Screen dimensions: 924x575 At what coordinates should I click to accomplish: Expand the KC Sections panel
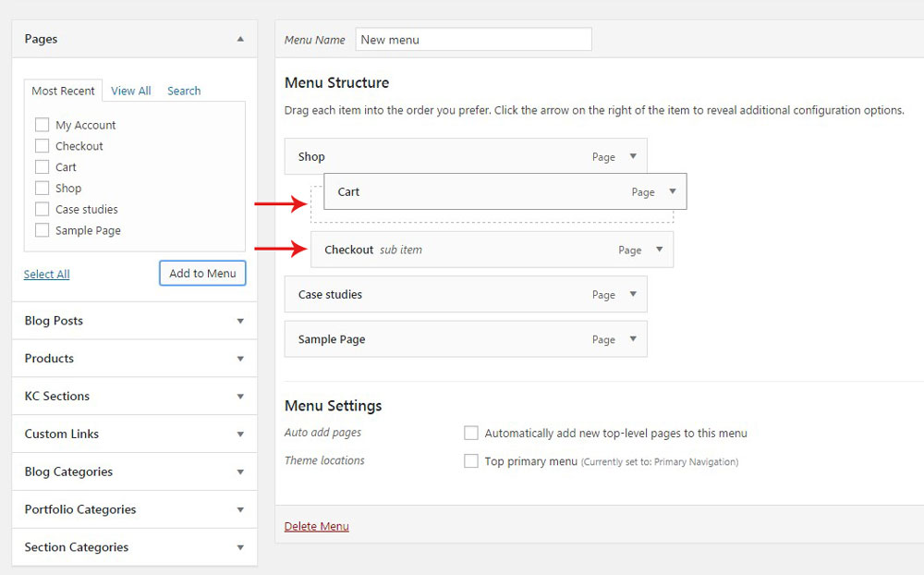242,396
